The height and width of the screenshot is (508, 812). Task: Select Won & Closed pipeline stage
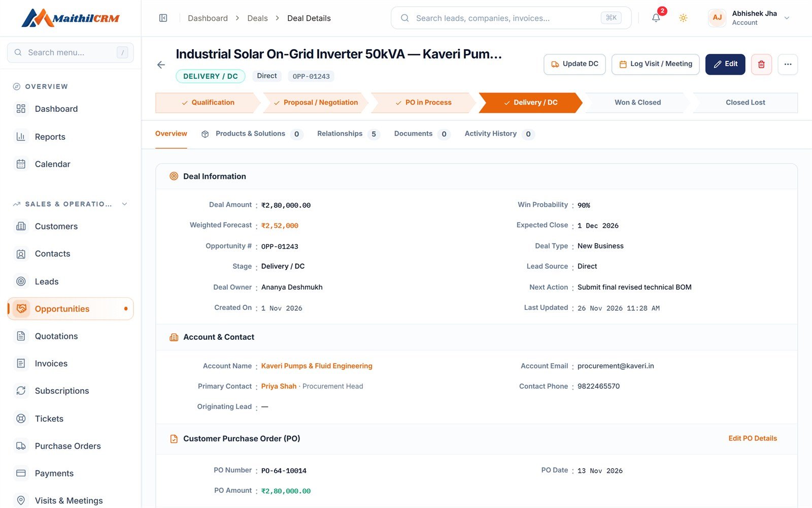pyautogui.click(x=638, y=103)
